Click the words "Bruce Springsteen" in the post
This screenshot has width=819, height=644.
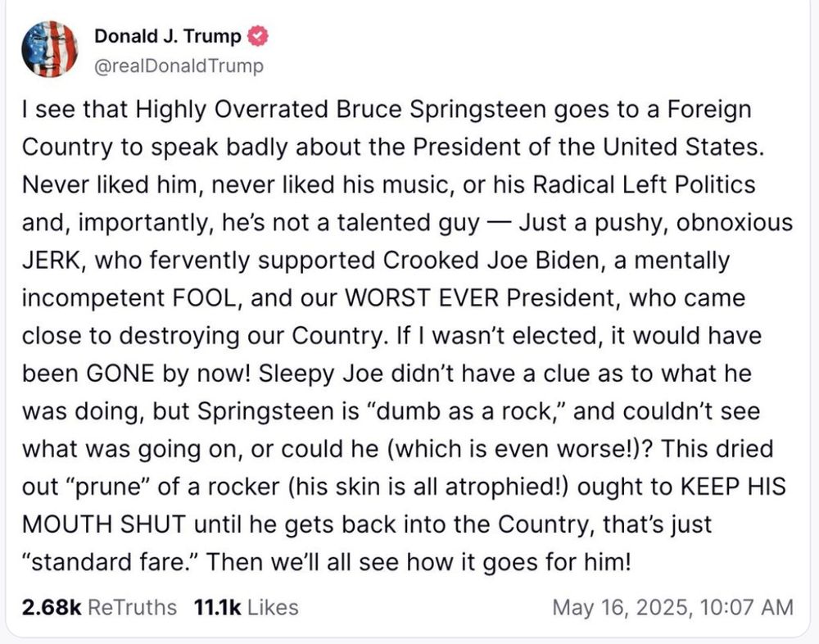point(395,109)
